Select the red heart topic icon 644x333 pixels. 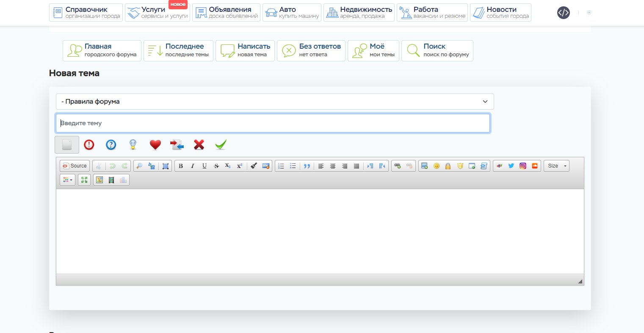pos(155,145)
